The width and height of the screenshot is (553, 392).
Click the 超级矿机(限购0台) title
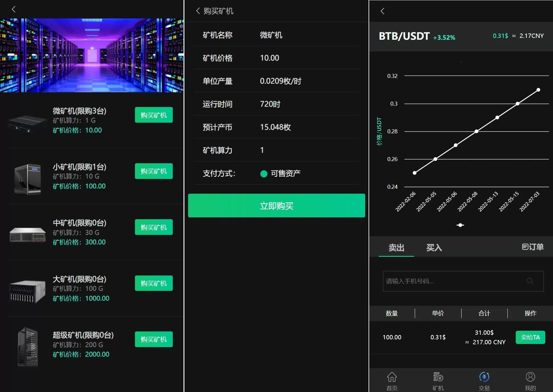coord(83,335)
